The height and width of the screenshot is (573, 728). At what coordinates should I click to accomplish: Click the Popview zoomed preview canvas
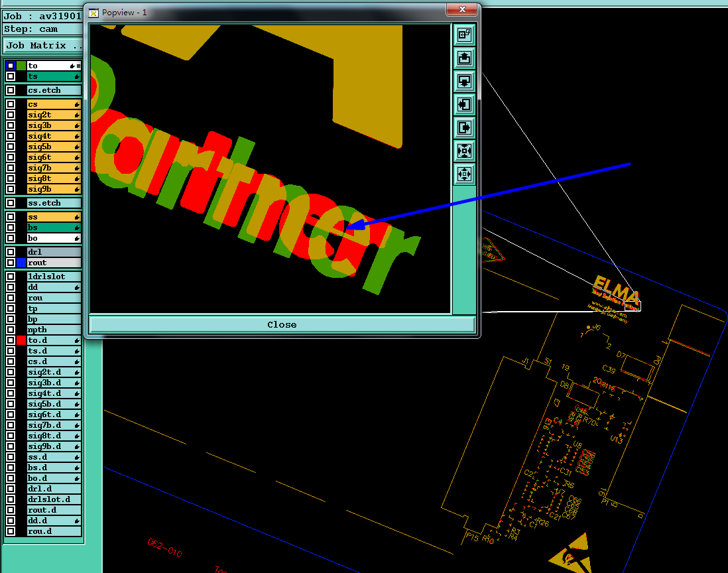click(x=271, y=169)
